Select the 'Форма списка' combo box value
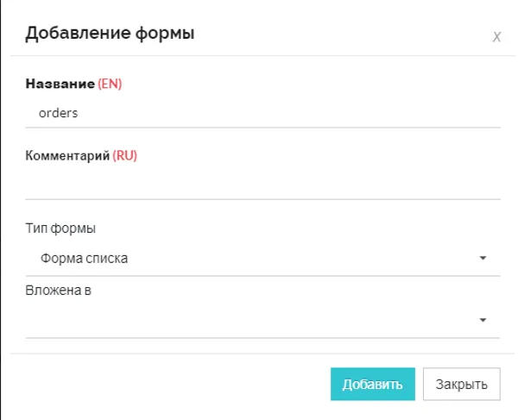 point(250,258)
